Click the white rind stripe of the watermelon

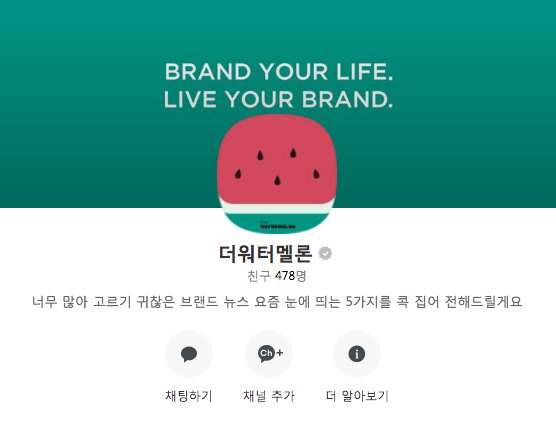click(277, 208)
